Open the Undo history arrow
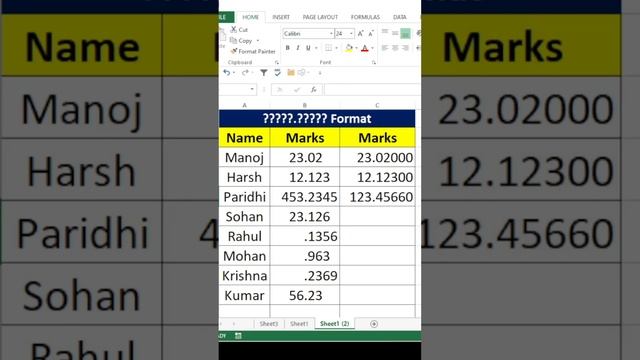The height and width of the screenshot is (360, 640). [234, 73]
